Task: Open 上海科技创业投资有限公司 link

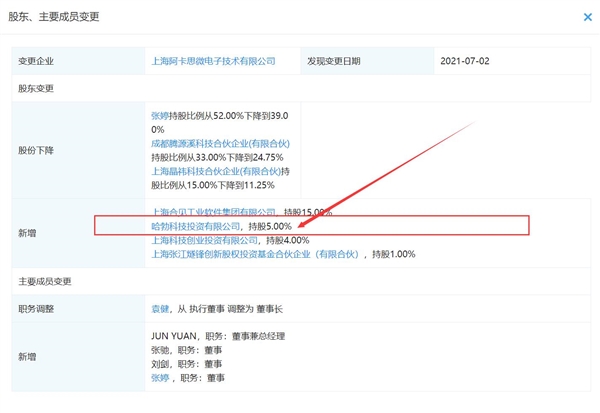Action: [x=204, y=241]
